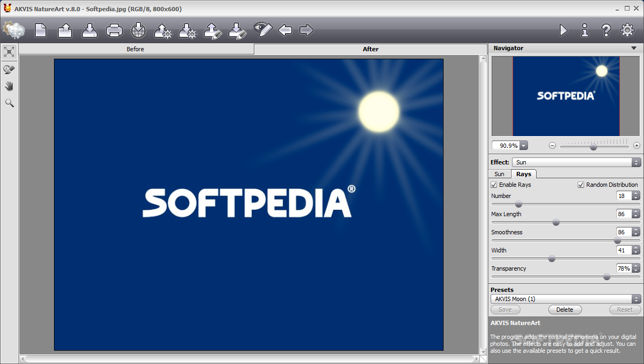This screenshot has width=644, height=364.
Task: Load guiding lines with the upload pencil icon
Action: coord(213,30)
